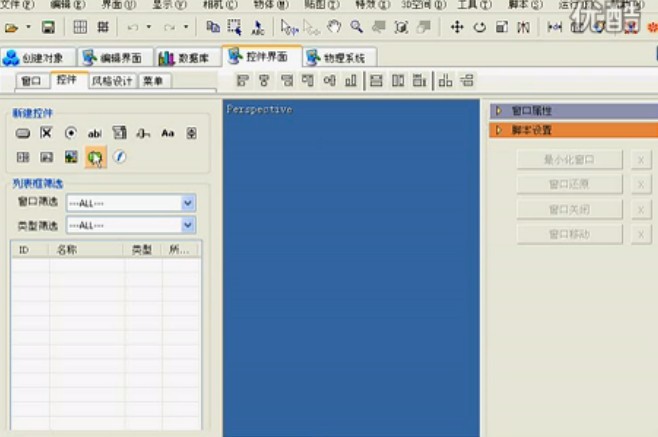The image size is (658, 437).
Task: Click the 窗口关闭 button
Action: (x=569, y=209)
